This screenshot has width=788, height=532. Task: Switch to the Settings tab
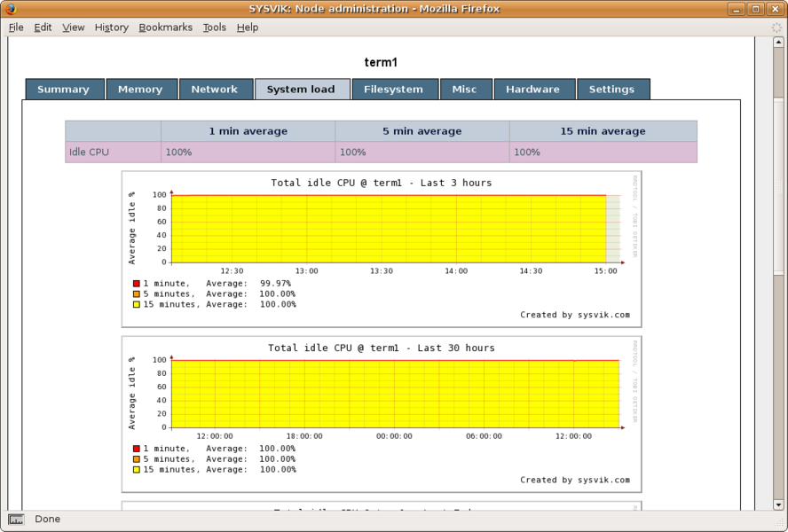coord(613,89)
